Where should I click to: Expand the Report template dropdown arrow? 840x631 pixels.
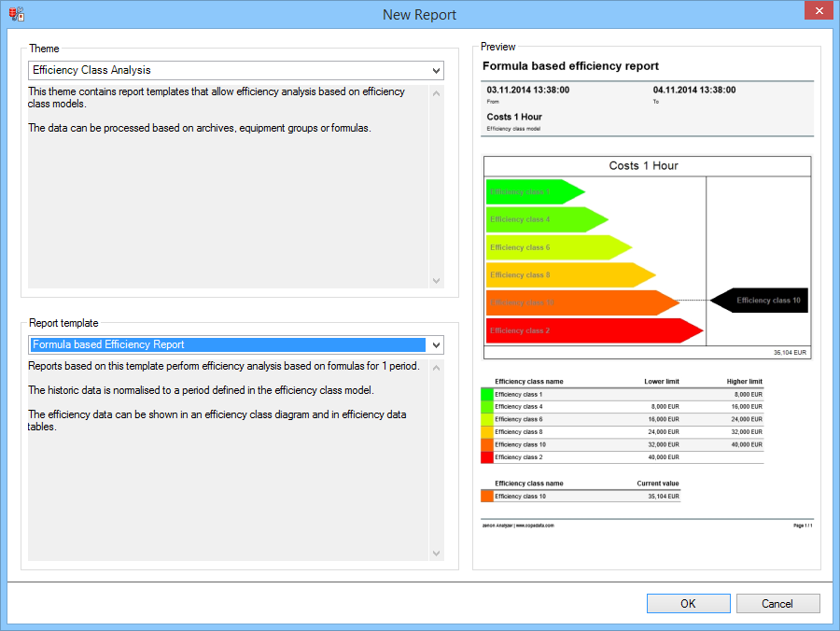[x=436, y=345]
